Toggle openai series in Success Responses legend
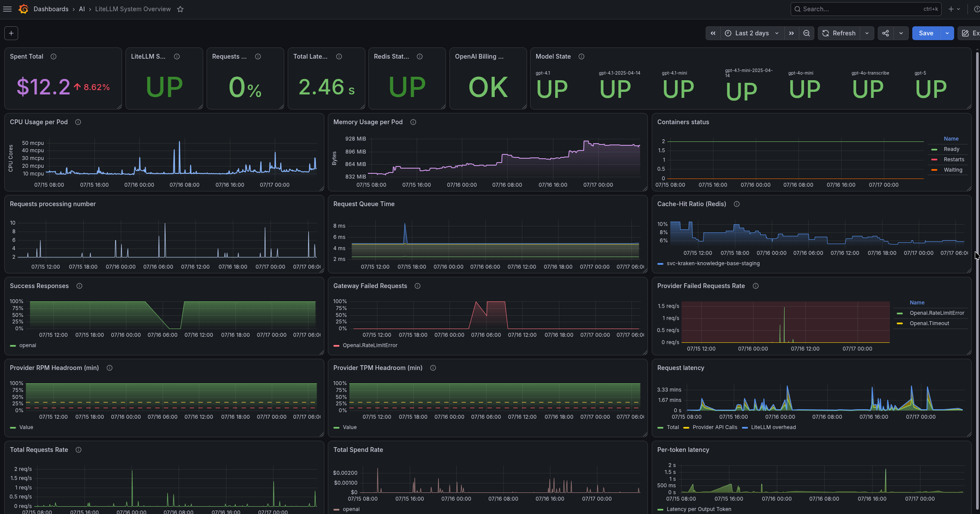 coord(28,345)
